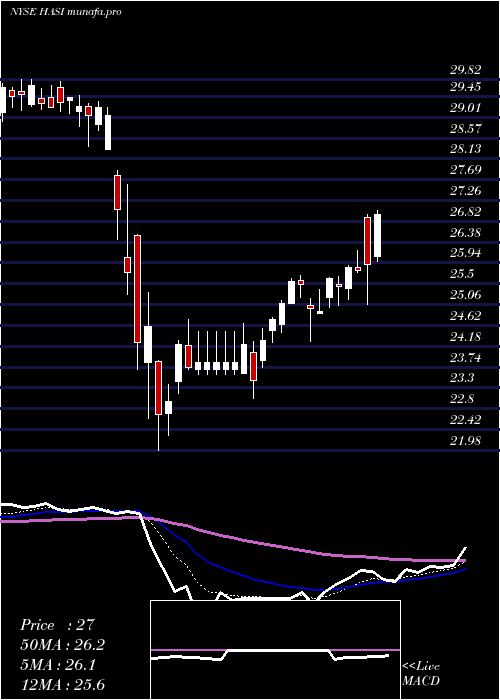Select the 26.82 price label
The height and width of the screenshot is (700, 500).
(x=466, y=212)
